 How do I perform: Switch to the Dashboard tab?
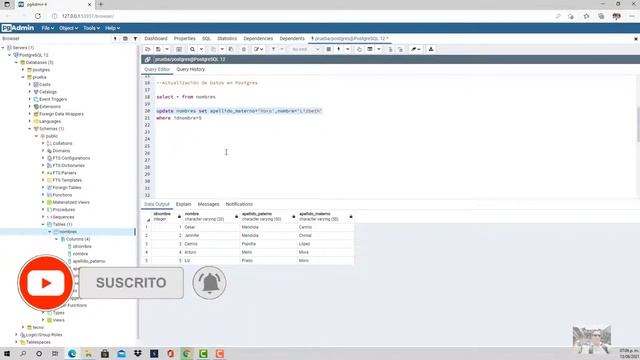156,38
